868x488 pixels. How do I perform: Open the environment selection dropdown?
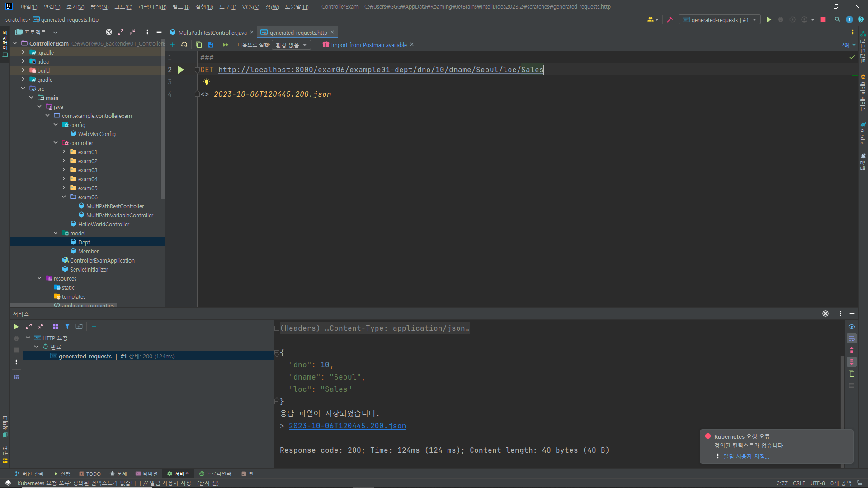(292, 45)
